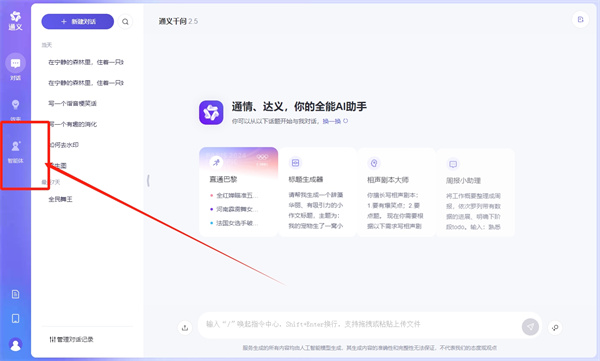600x361 pixels.
Task: Open the document icon in the lower sidebar
Action: coord(15,294)
